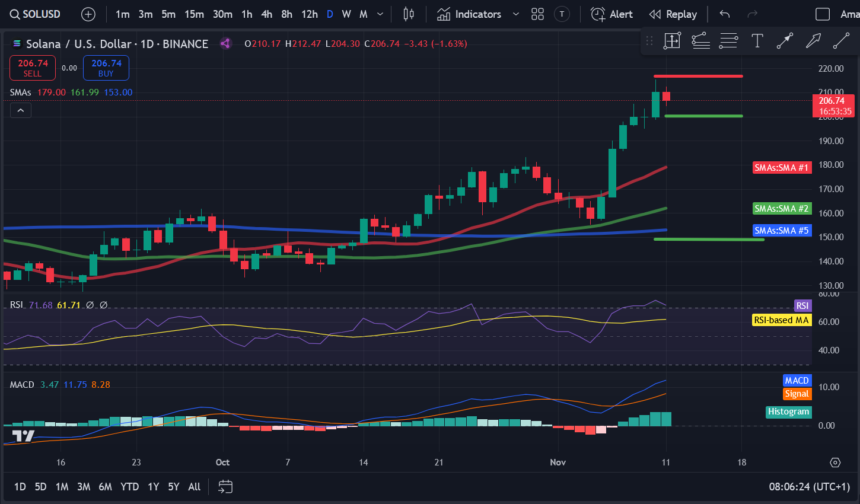Select the hollow arrow drawing tool
The width and height of the screenshot is (860, 504).
pyautogui.click(x=813, y=41)
